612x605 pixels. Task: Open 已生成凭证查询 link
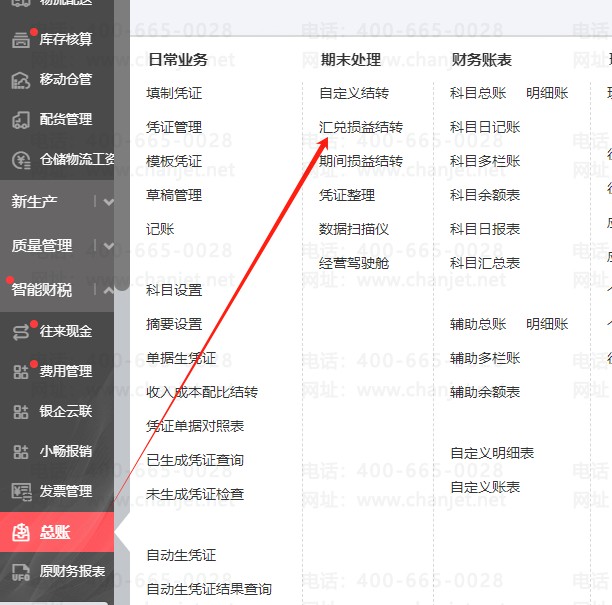pyautogui.click(x=195, y=460)
